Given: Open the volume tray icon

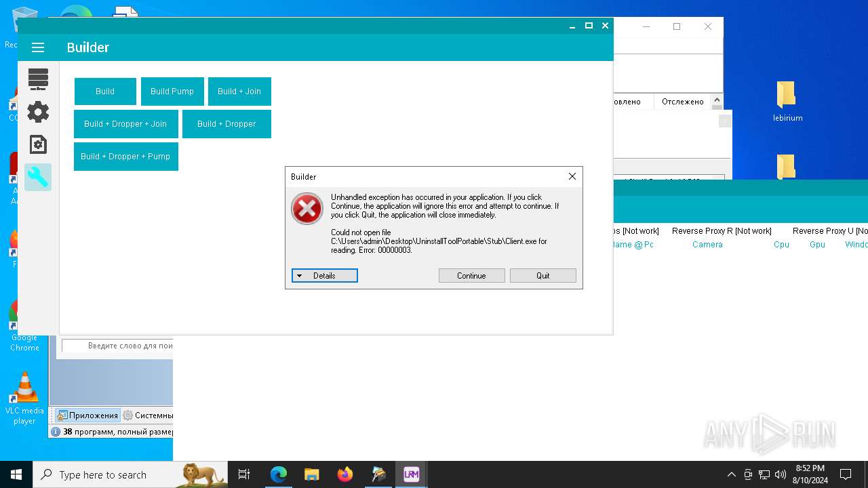Looking at the screenshot, I should click(781, 474).
